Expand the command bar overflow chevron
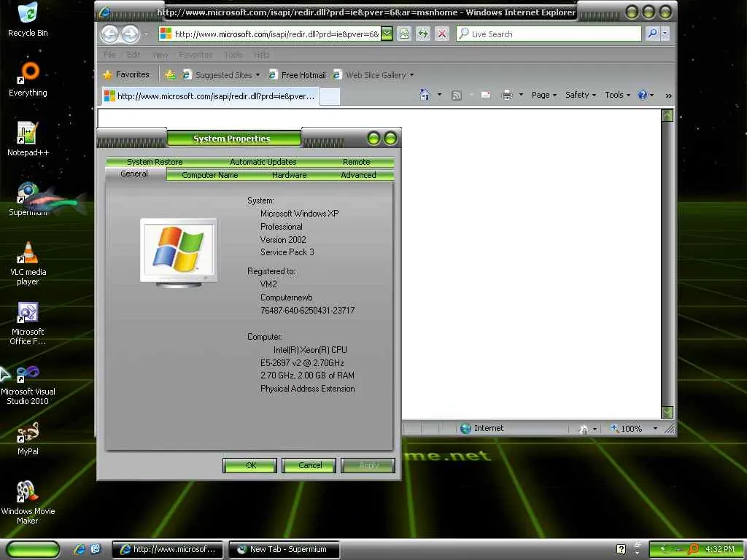Viewport: 747px width, 560px height. (x=668, y=96)
